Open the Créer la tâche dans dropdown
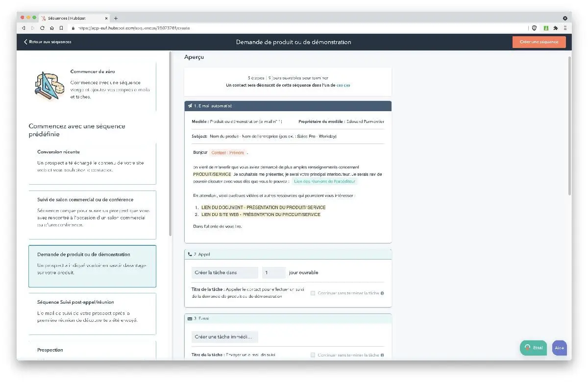The height and width of the screenshot is (382, 588). pyautogui.click(x=225, y=272)
